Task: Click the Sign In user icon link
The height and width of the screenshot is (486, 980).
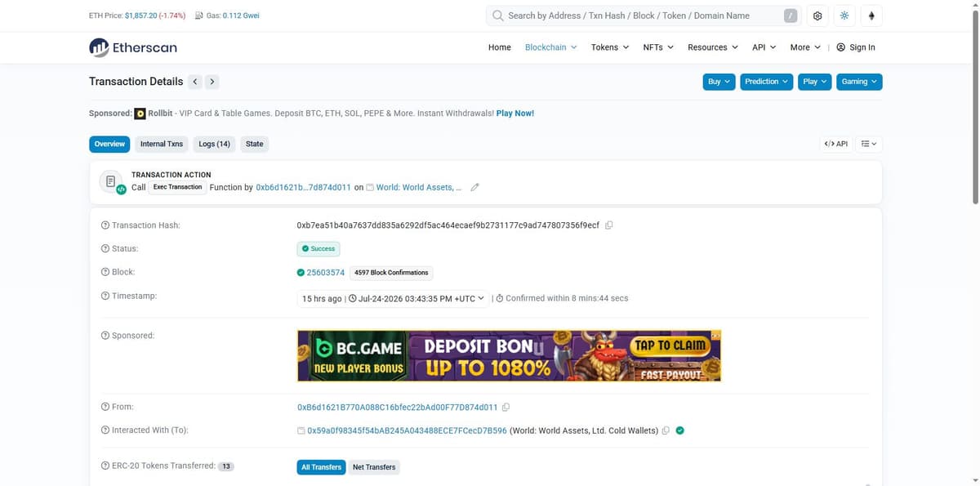Action: click(856, 47)
